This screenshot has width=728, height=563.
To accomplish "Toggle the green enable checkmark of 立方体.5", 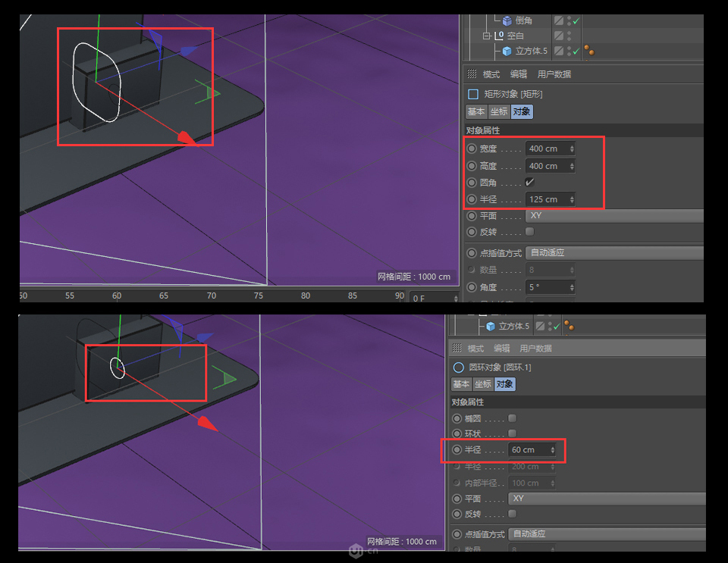I will pos(576,51).
